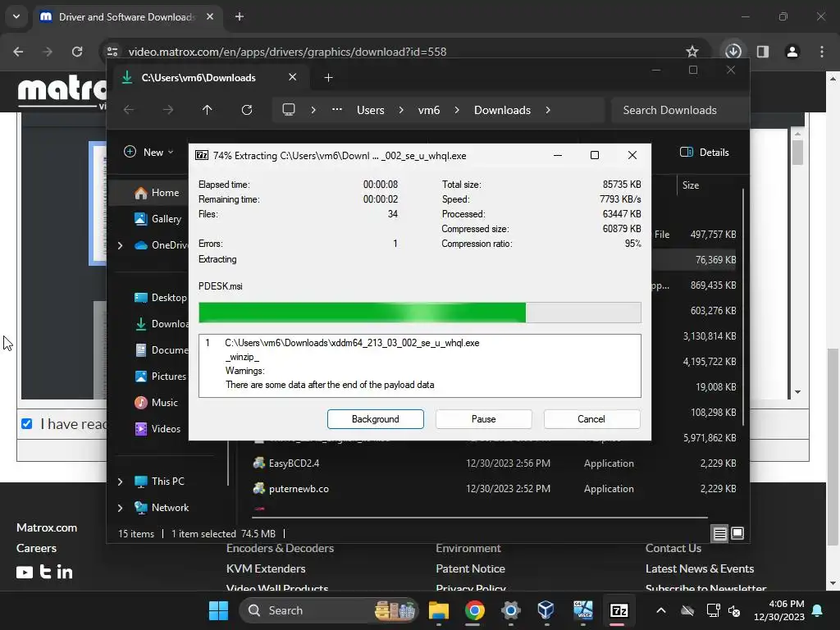Open Matrox.com footer link
840x630 pixels.
[47, 527]
